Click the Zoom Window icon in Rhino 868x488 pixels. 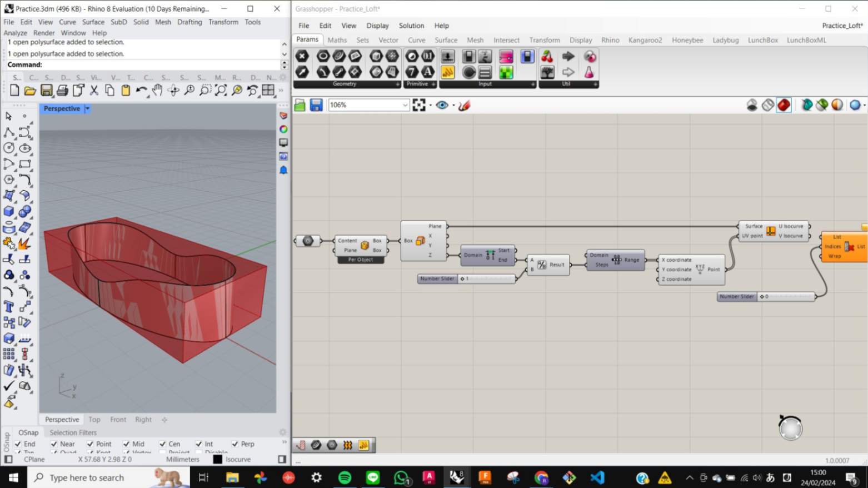tap(205, 90)
